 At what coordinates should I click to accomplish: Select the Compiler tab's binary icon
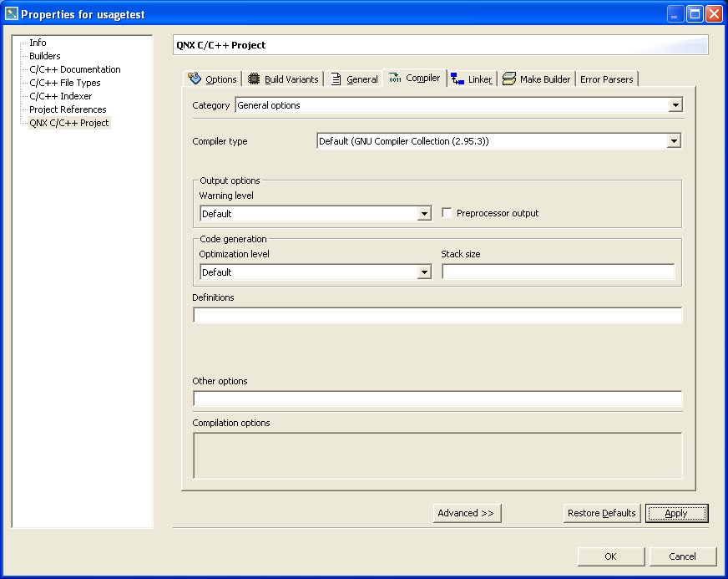393,78
